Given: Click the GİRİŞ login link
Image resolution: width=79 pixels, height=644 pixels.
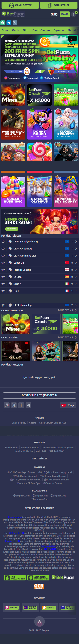Looking at the screenshot, I should click(54, 14).
